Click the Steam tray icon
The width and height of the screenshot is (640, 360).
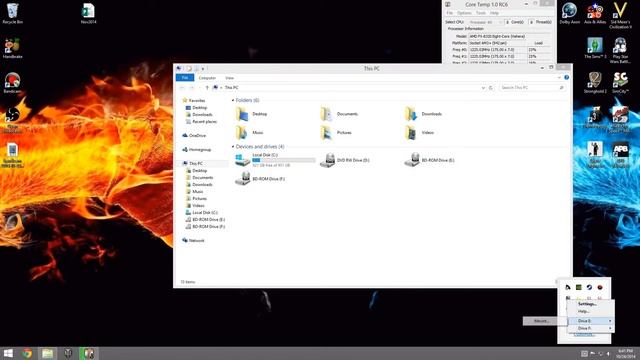[x=589, y=287]
